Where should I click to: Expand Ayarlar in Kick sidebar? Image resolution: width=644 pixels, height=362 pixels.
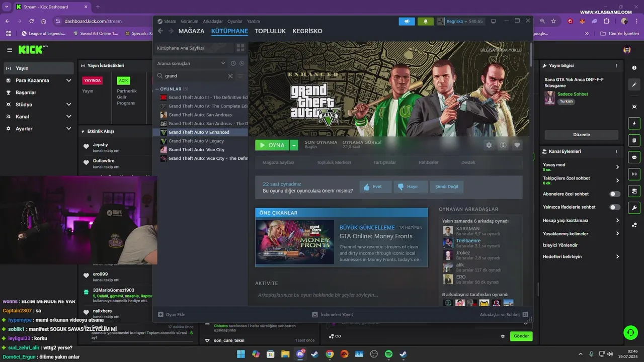(68, 129)
